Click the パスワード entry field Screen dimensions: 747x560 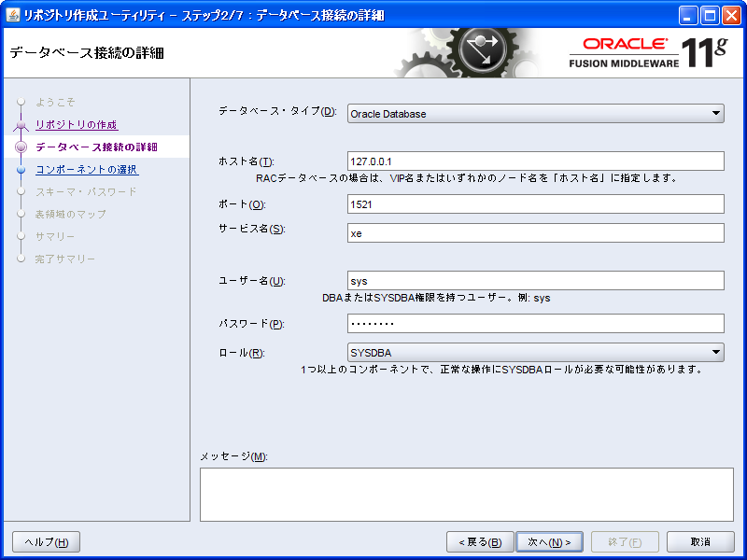534,324
